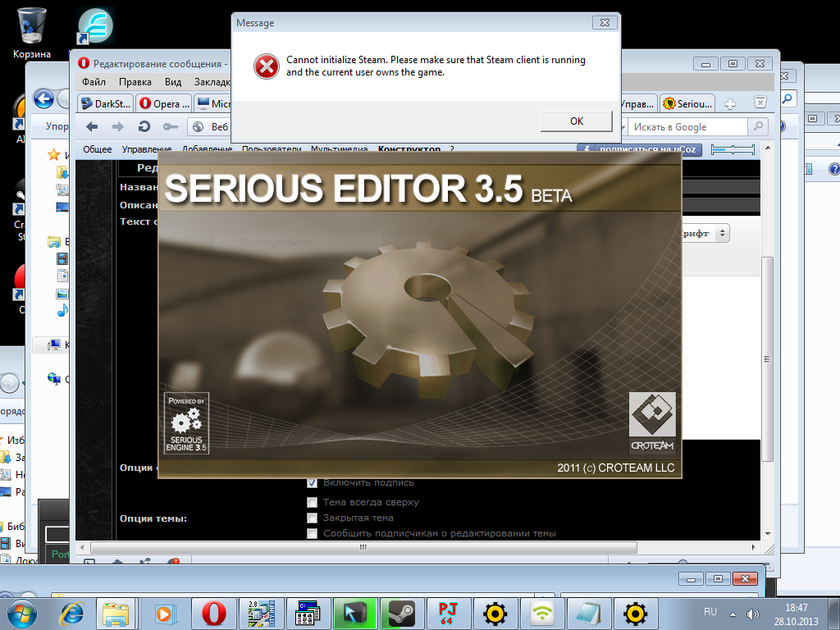Open the Opera password key wand
This screenshot has width=840, height=630.
point(171,127)
